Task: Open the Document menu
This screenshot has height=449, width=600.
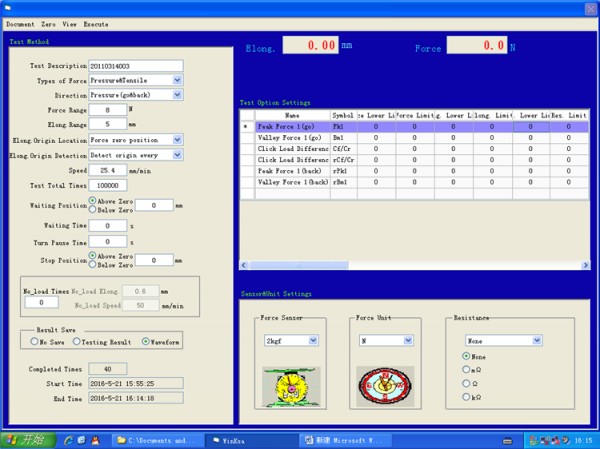Action: pos(20,23)
